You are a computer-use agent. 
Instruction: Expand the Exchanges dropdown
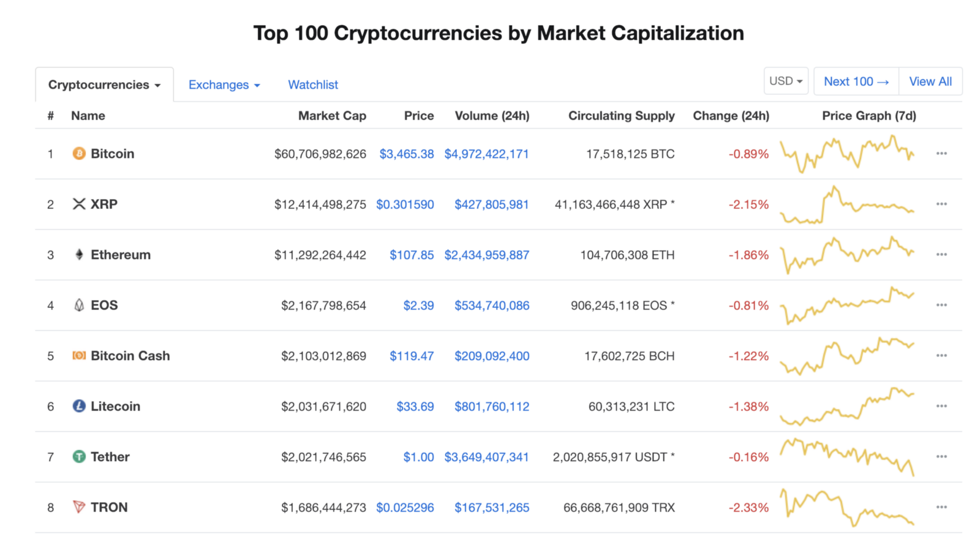point(224,85)
